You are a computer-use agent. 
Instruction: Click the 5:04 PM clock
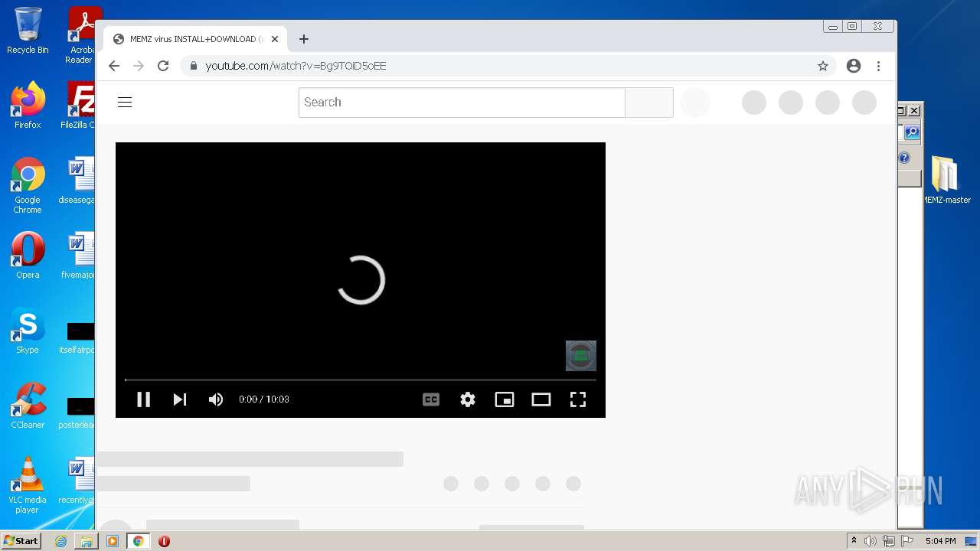tap(940, 541)
